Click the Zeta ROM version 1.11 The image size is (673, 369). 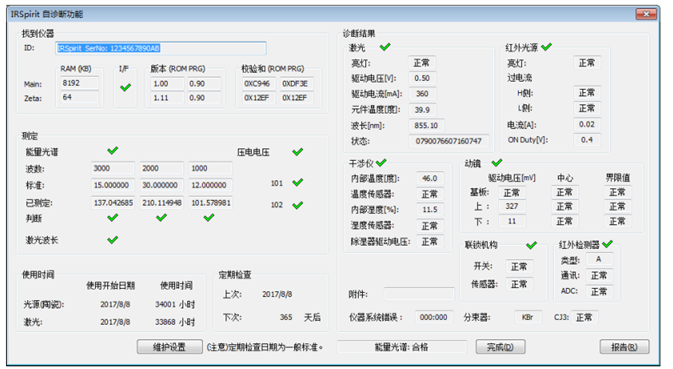tap(167, 97)
